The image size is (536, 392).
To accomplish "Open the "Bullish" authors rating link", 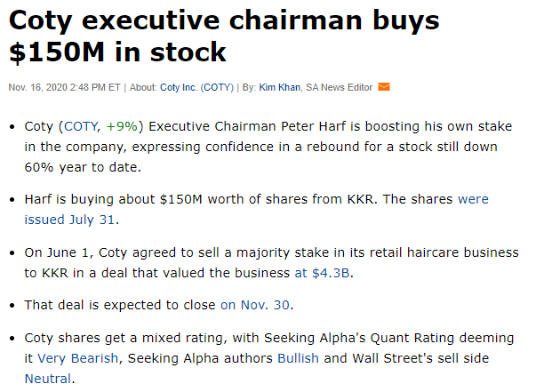I will point(298,358).
